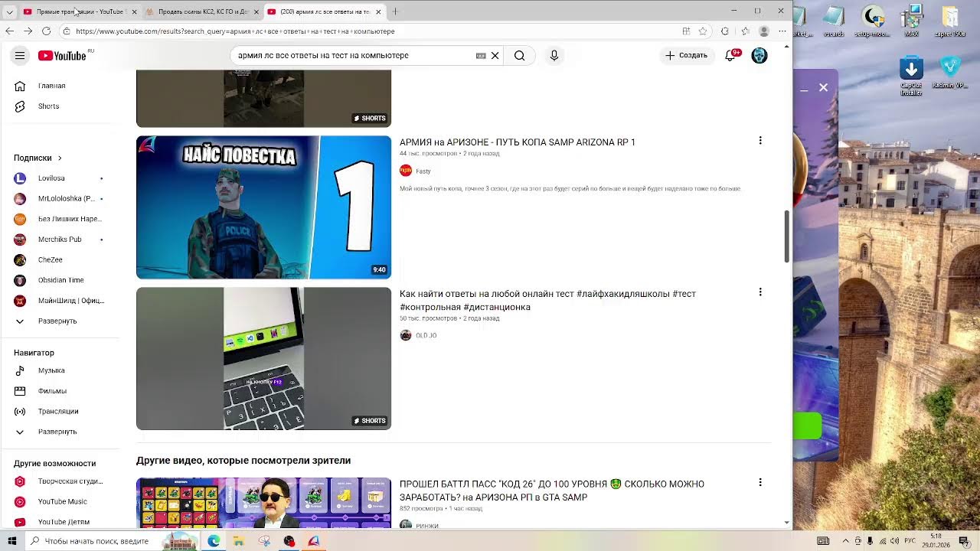The height and width of the screenshot is (551, 980).
Task: Open Radmin VPN desktop shortcut
Action: tap(950, 73)
